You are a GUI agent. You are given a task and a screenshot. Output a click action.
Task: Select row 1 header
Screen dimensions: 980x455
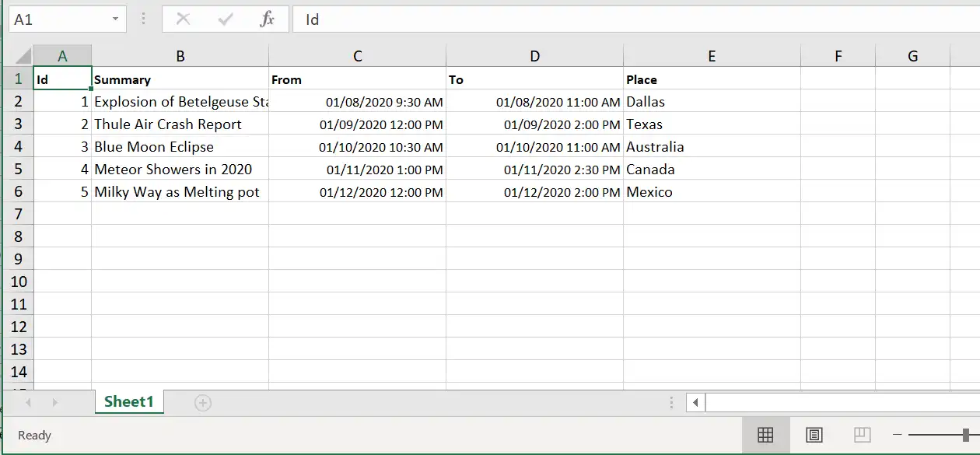(x=19, y=79)
